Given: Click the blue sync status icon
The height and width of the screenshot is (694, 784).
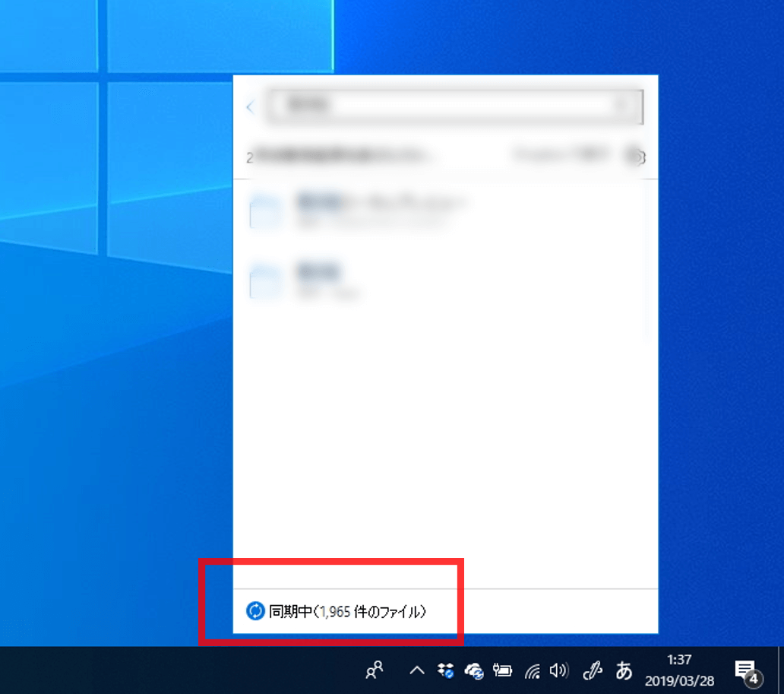Looking at the screenshot, I should point(255,611).
